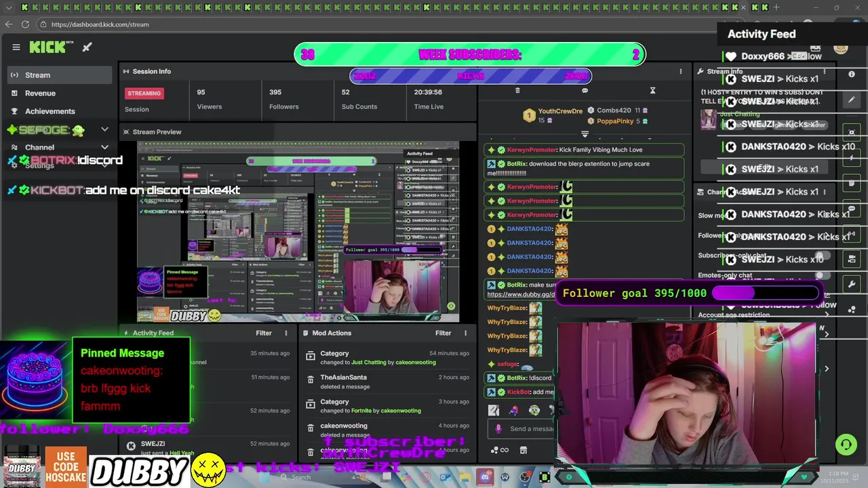Click the lightning bolt icon in right rail
Viewport: 868px width, 488px height.
[852, 157]
